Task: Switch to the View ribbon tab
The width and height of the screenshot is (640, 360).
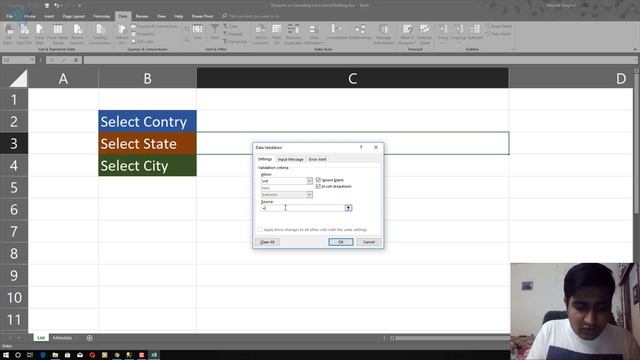Action: [161, 16]
